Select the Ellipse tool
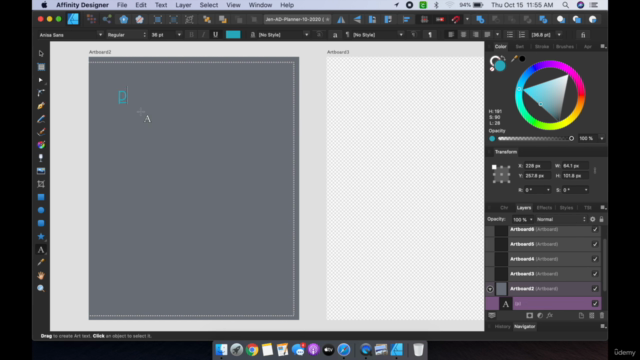 pyautogui.click(x=41, y=210)
